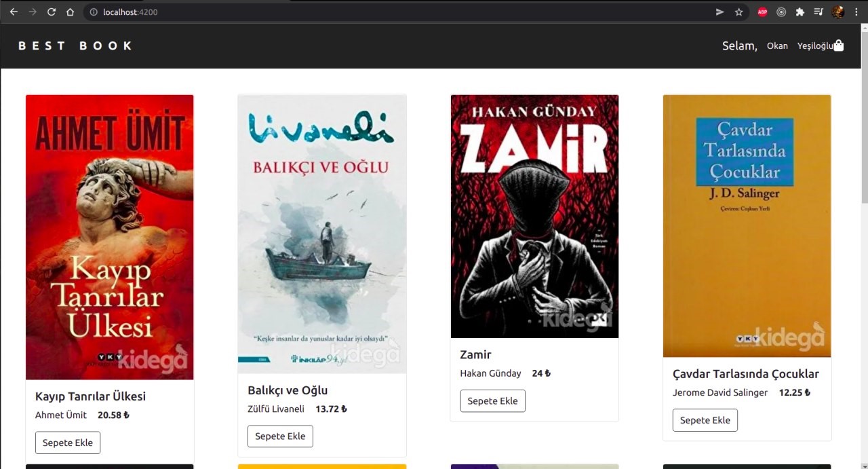Click the Zamir book cover image
868x469 pixels.
(x=534, y=216)
